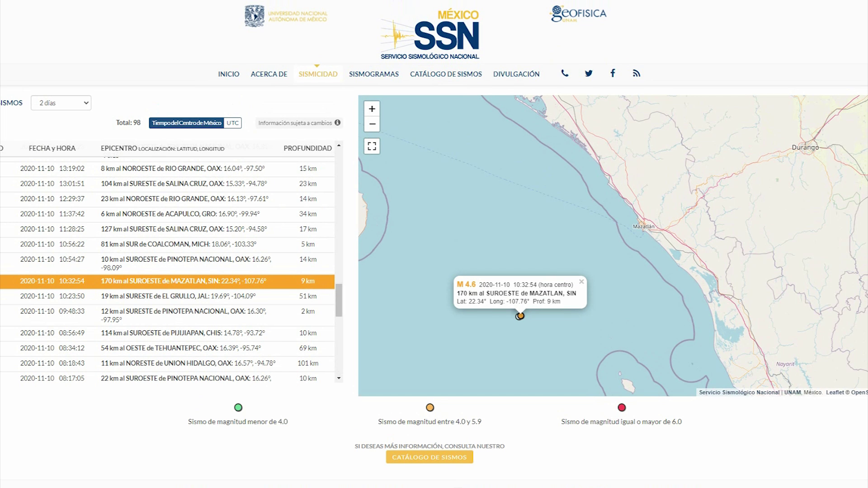Select the 170 km SUROESTE de MAZATLAN row
This screenshot has width=868, height=488.
[x=167, y=281]
